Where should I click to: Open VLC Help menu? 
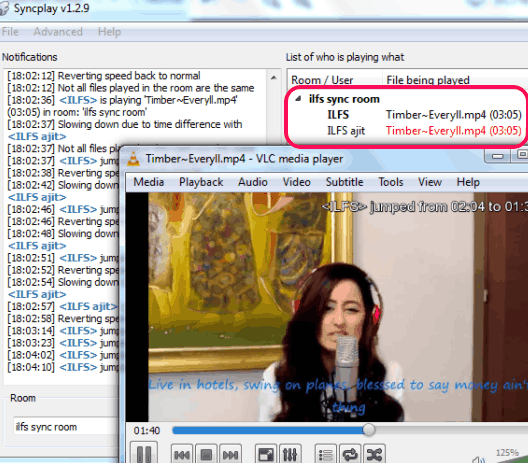click(468, 182)
